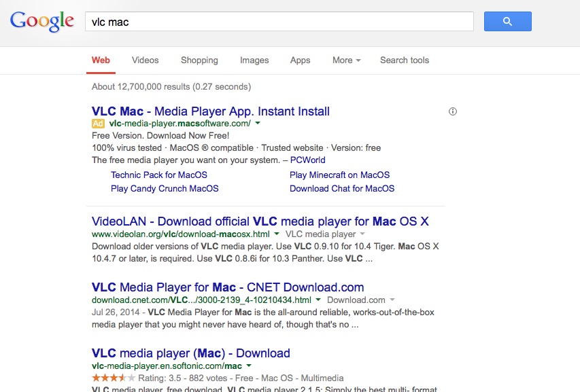
Task: Open Search tools options
Action: 405,60
